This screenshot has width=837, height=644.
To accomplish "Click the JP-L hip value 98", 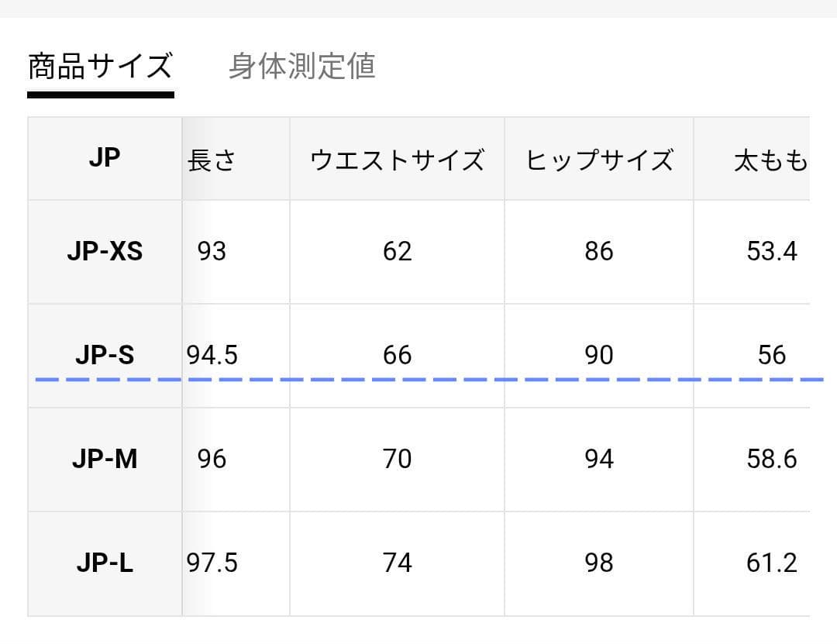I will click(599, 563).
